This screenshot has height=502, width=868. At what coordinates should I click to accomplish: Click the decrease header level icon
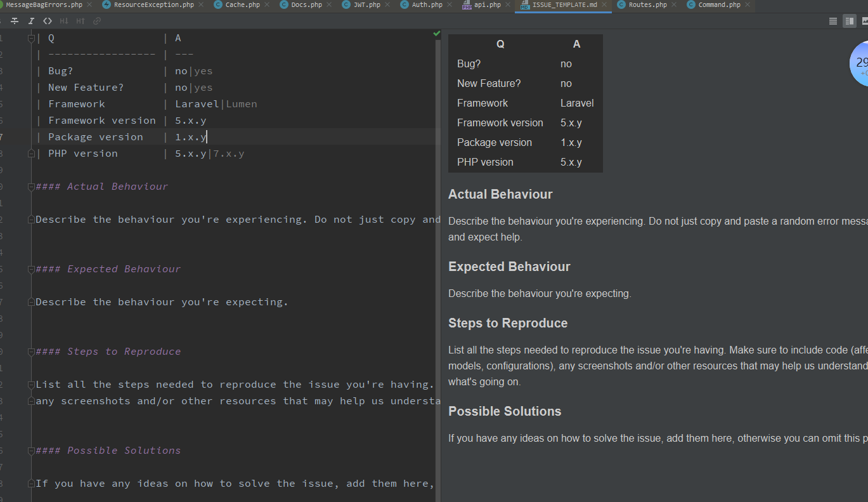point(63,21)
